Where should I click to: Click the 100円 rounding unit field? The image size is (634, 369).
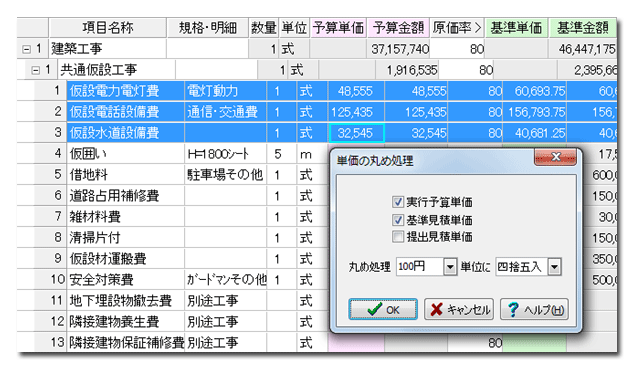tap(420, 267)
